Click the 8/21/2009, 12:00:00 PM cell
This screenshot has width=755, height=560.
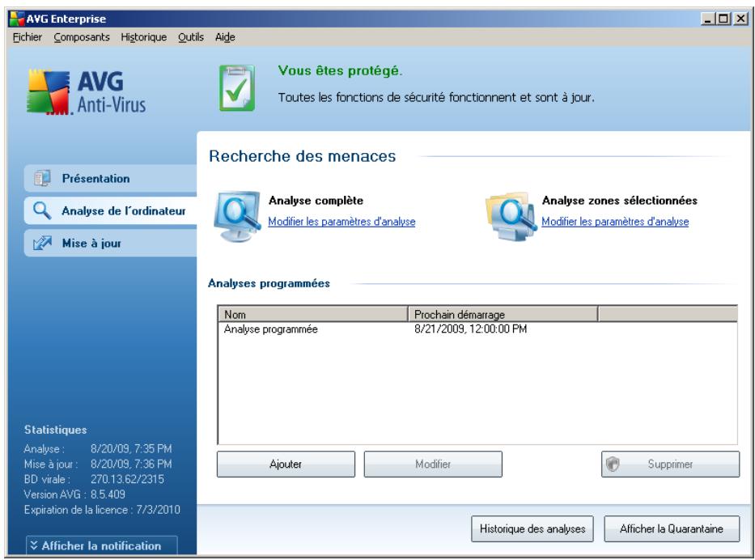[470, 329]
